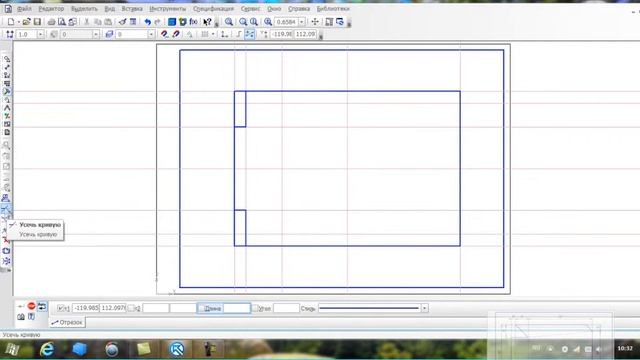Create a new document with the New icon
Image resolution: width=640 pixels, height=360 pixels.
click(11, 22)
